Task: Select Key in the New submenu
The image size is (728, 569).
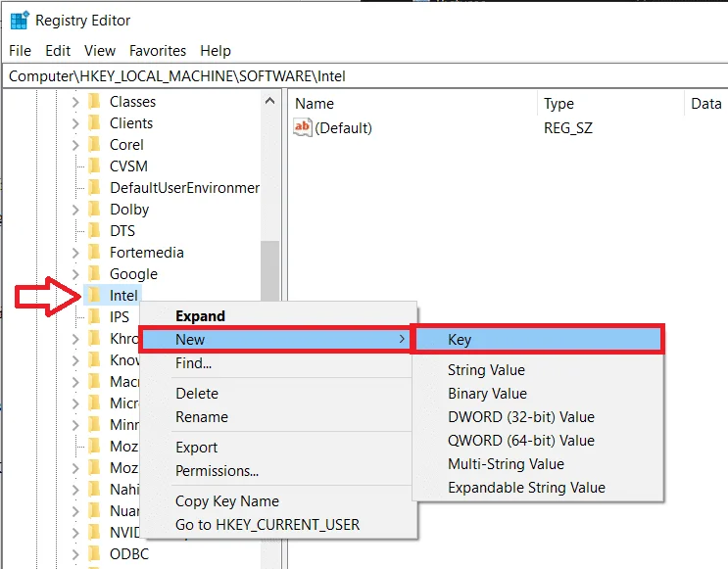Action: tap(538, 340)
